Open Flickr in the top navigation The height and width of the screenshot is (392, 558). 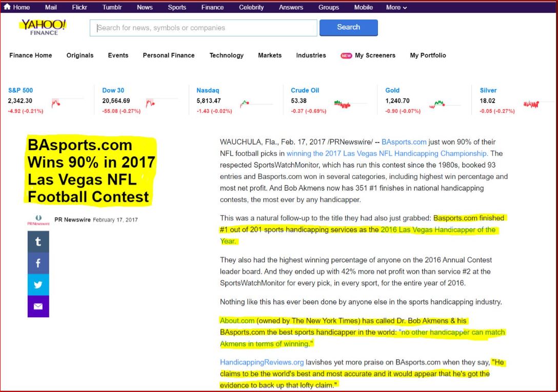click(79, 7)
